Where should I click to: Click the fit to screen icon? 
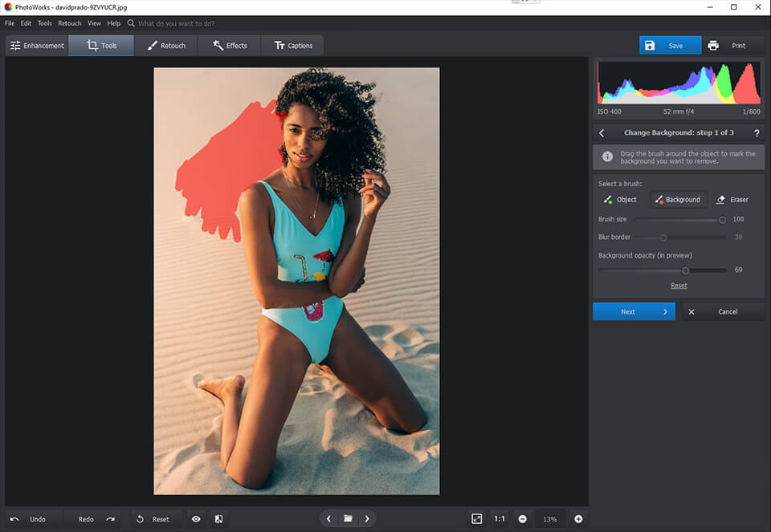[x=477, y=519]
